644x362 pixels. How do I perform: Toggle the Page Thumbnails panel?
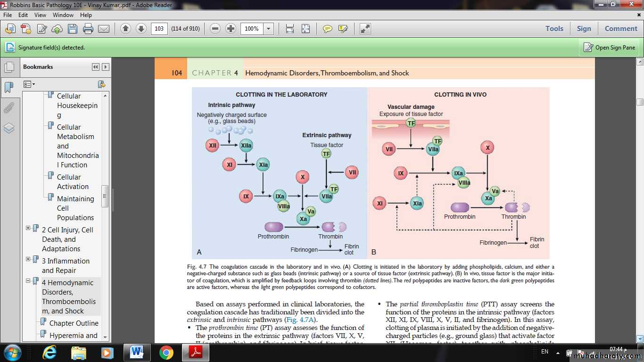click(9, 67)
